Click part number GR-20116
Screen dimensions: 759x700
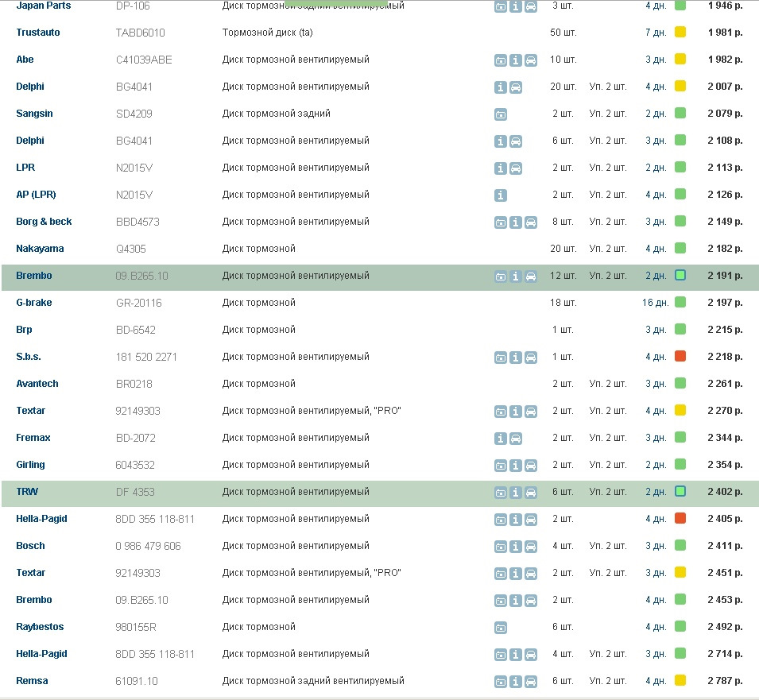click(139, 304)
